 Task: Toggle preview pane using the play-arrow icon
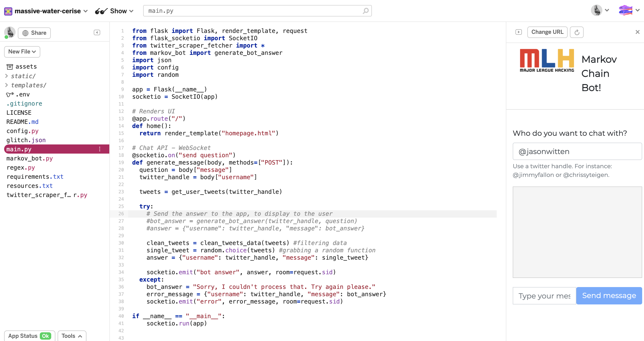[518, 32]
